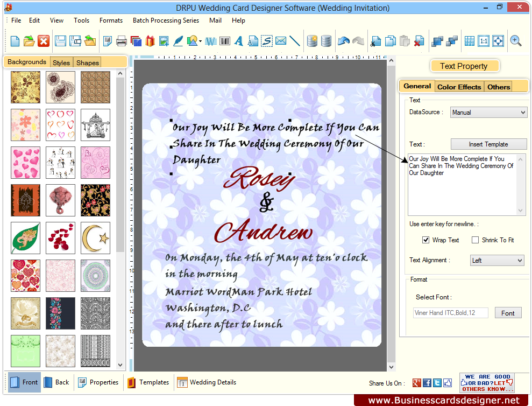Viewport: 532px width, 406px height.
Task: Expand the shapes tool dropdown arrow
Action: tap(200, 41)
